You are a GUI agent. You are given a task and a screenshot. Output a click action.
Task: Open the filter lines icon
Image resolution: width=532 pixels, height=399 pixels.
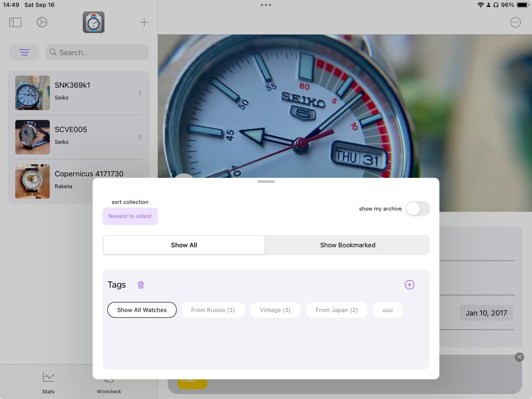(x=24, y=52)
